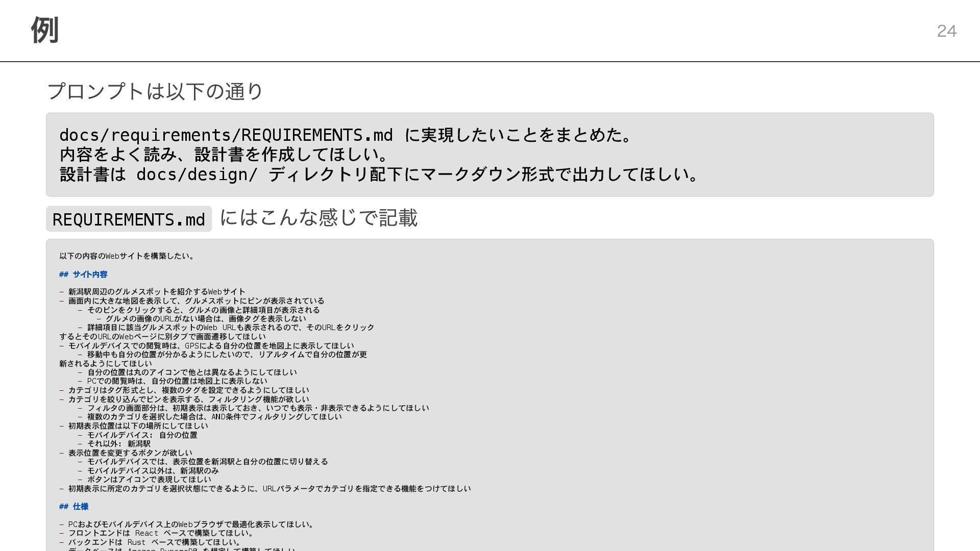This screenshot has height=551, width=980.
Task: Click the opening line 以下の内容のWebサイトを構築したい
Action: pos(128,256)
